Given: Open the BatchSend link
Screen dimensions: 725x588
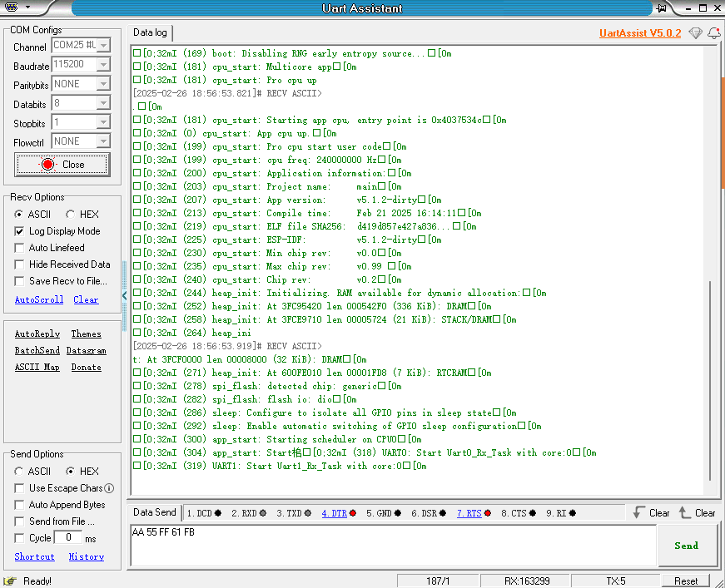Looking at the screenshot, I should [37, 351].
